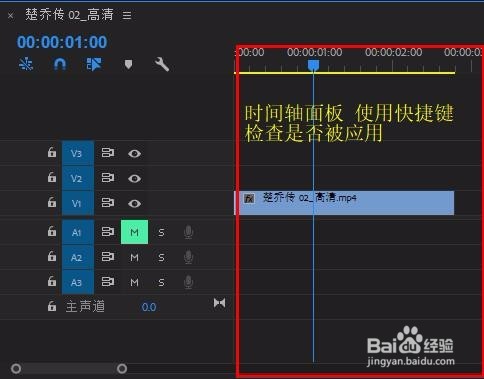Select the 楚乔传 02_高清 sequence tab
Image resolution: width=484 pixels, height=379 pixels.
[x=69, y=15]
